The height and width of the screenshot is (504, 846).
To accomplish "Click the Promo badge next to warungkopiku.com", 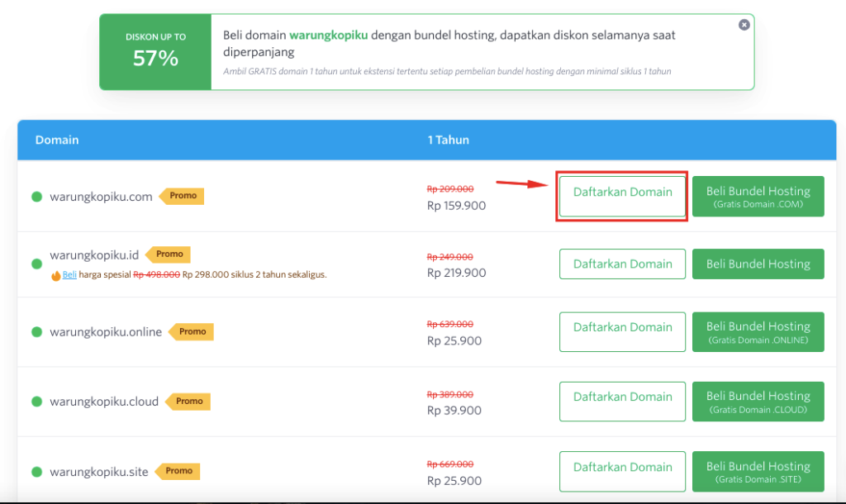I will click(x=183, y=196).
